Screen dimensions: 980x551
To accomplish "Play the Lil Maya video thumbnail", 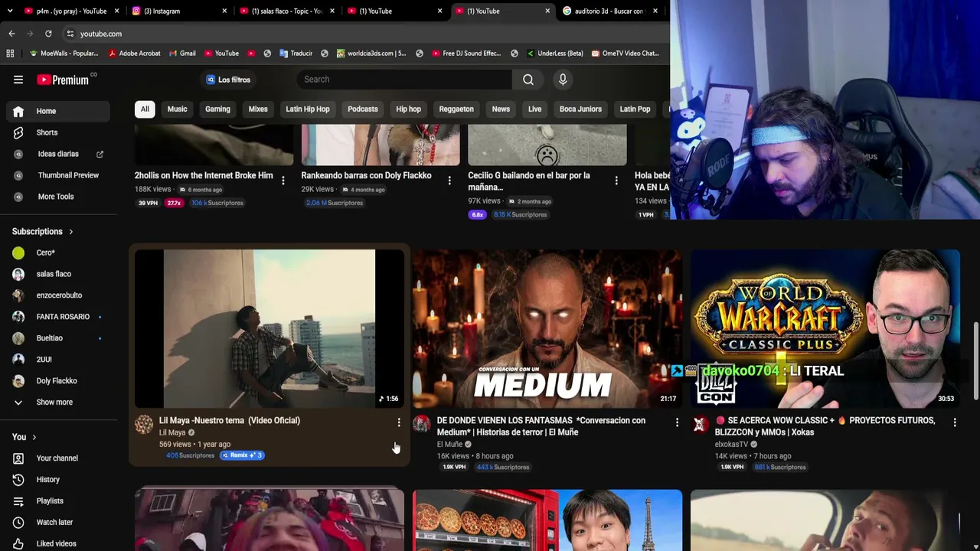I will [x=269, y=329].
